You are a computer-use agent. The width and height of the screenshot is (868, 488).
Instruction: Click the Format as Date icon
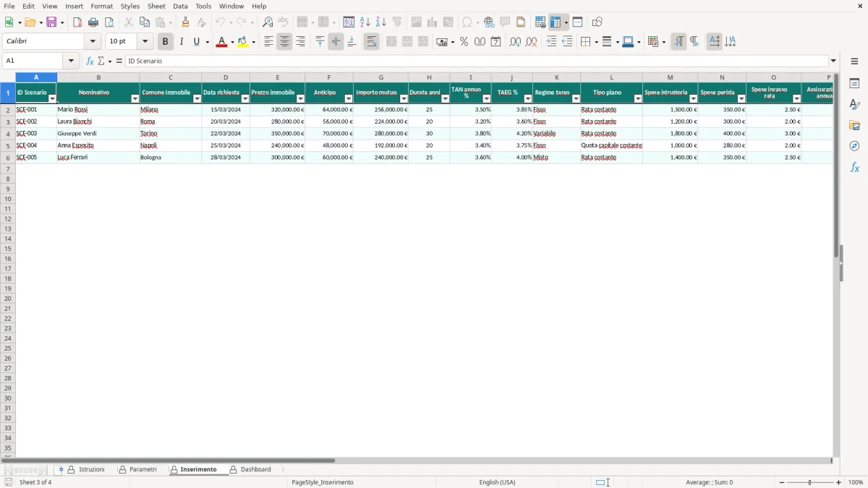point(495,42)
